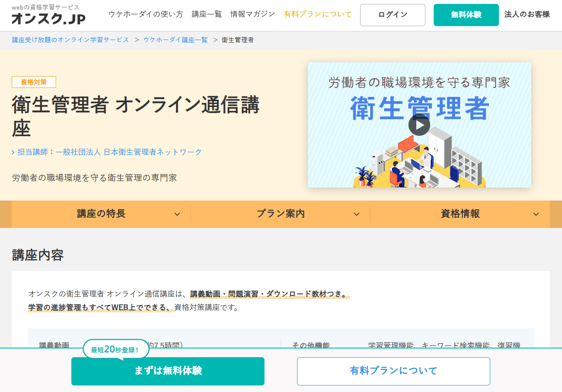Click the オンスク.JP logo
Image resolution: width=562 pixels, height=392 pixels.
click(x=48, y=18)
